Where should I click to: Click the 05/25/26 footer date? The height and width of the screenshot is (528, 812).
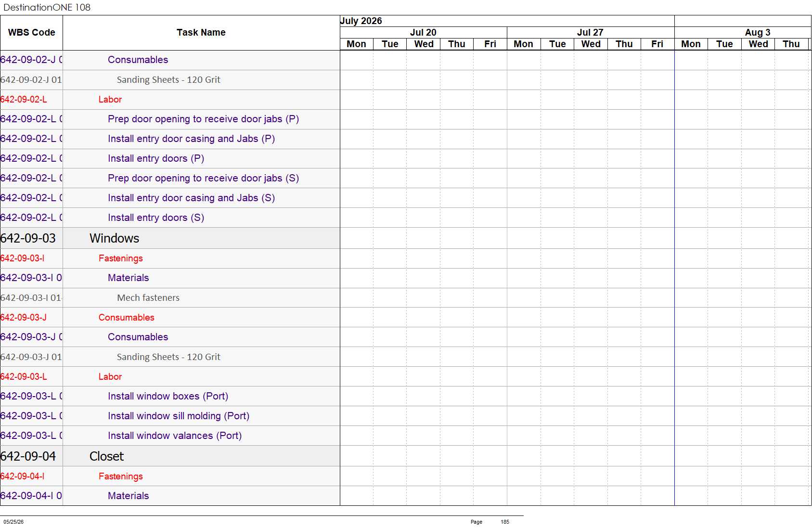point(13,522)
